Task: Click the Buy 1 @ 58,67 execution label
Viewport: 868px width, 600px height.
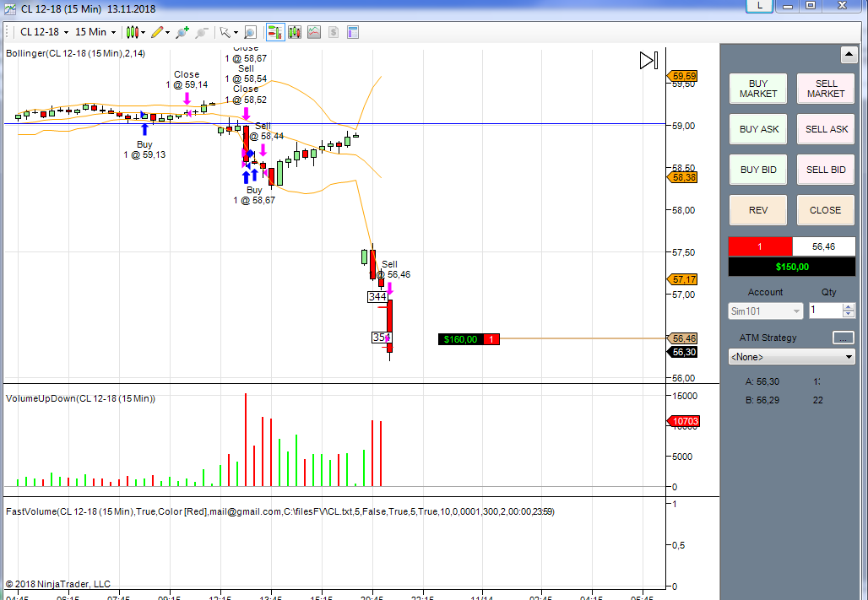Action: [x=254, y=195]
